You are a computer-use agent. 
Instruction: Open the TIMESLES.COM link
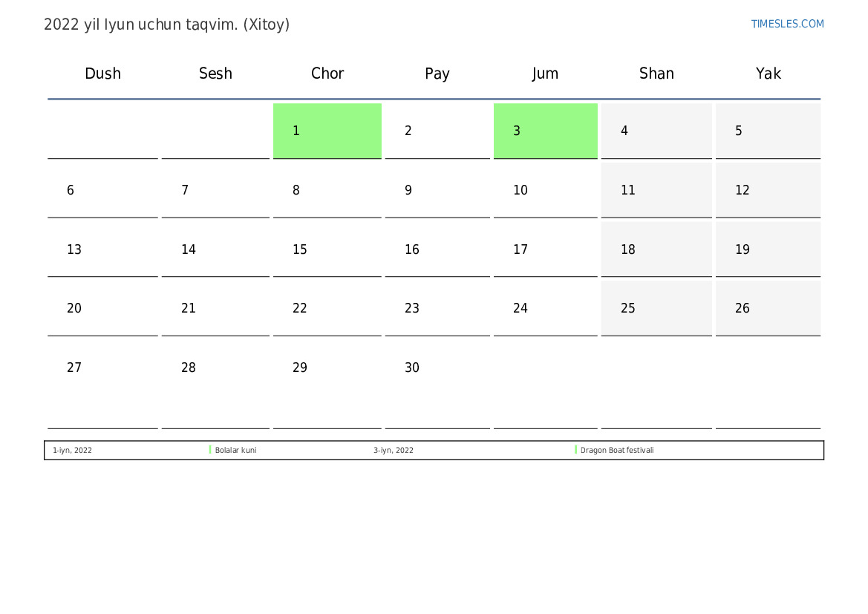tap(787, 24)
